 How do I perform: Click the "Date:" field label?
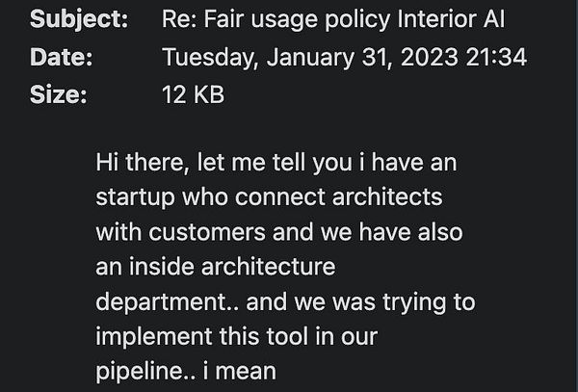[x=62, y=58]
